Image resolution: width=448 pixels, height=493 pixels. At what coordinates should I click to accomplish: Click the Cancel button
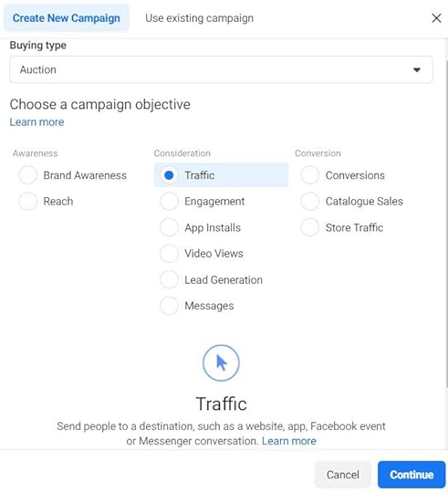point(342,475)
